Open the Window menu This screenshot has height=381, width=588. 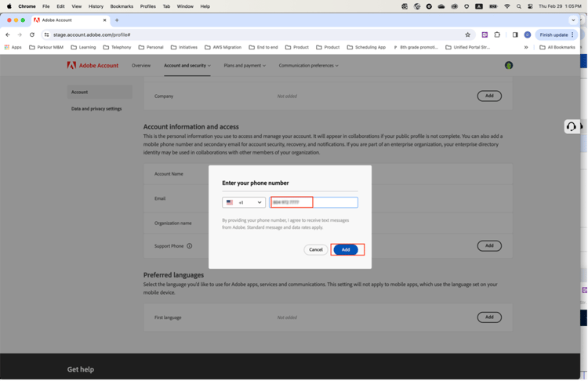tap(185, 6)
